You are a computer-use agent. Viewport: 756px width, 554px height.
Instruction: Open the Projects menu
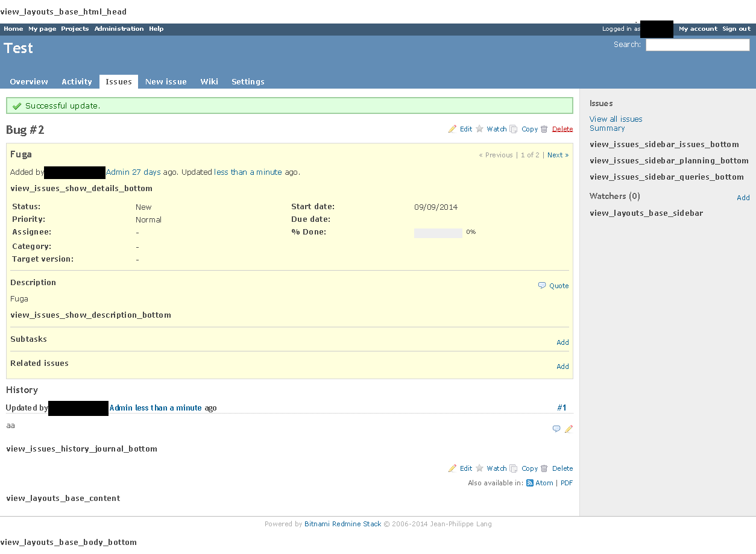75,28
